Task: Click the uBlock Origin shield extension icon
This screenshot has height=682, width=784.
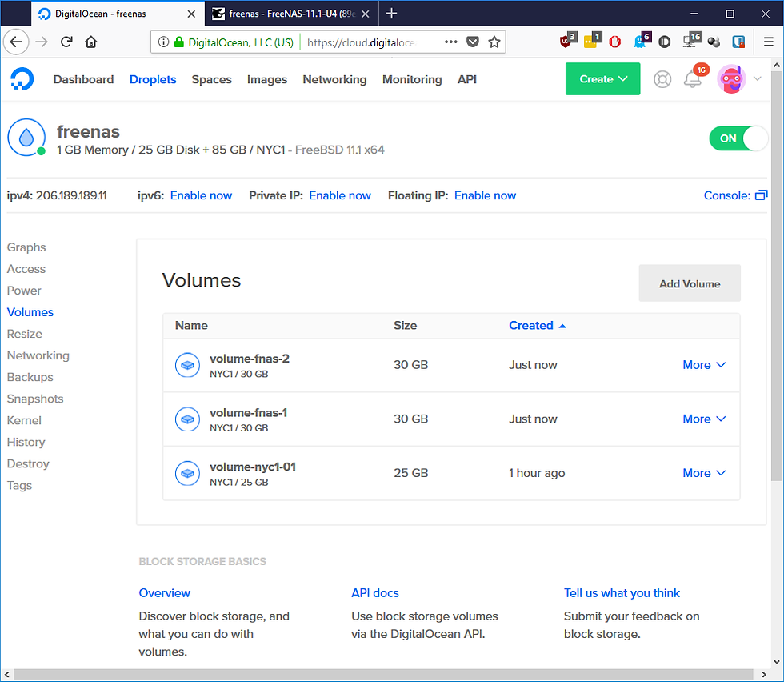Action: click(x=567, y=40)
